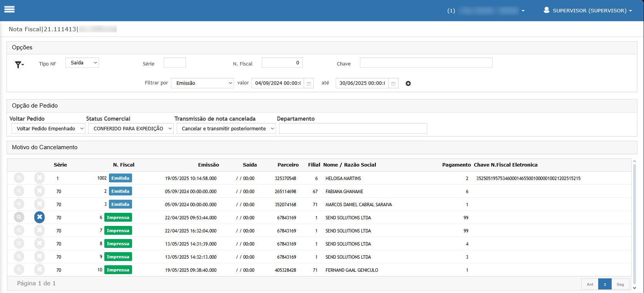644x293 pixels.
Task: Open the hamburger main menu
Action: [9, 9]
